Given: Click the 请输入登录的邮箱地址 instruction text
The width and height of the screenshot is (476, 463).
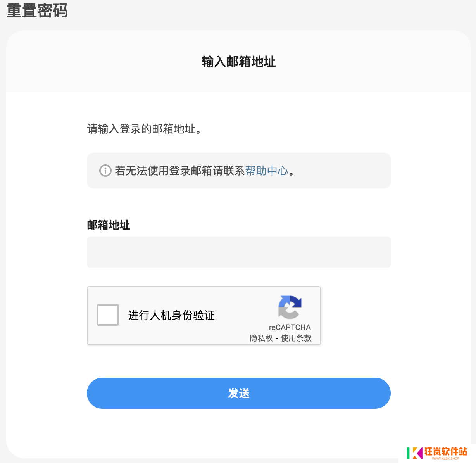Looking at the screenshot, I should [x=142, y=129].
